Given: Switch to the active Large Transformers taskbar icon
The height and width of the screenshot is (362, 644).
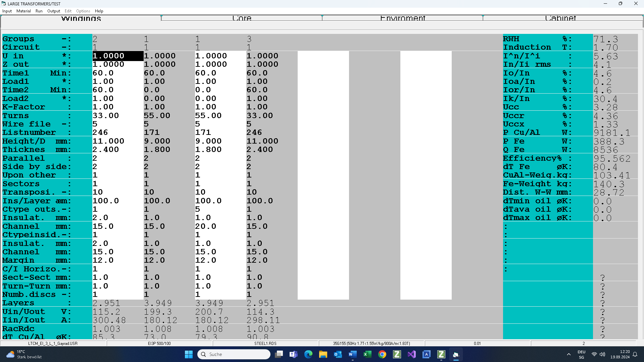Looking at the screenshot, I should point(456,354).
